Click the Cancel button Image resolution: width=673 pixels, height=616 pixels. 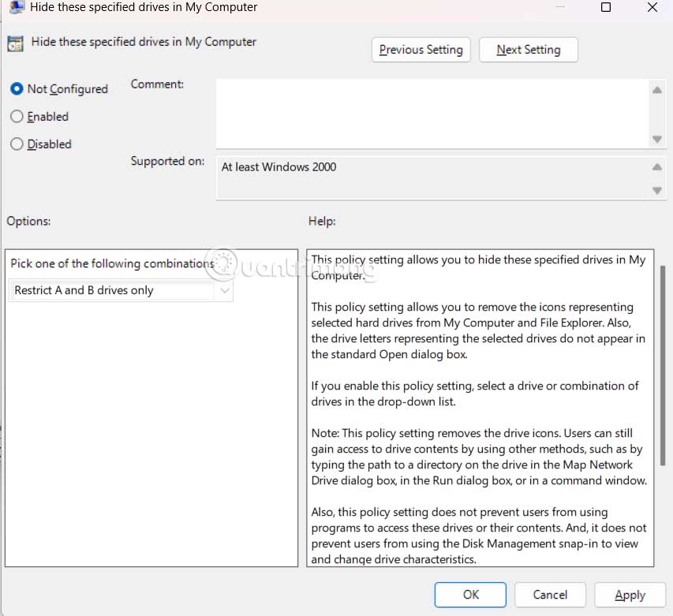click(549, 595)
